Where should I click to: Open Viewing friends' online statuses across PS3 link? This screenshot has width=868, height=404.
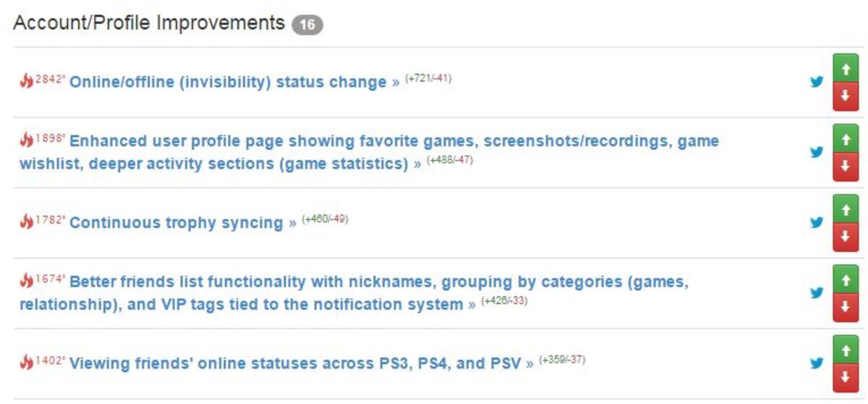point(295,363)
